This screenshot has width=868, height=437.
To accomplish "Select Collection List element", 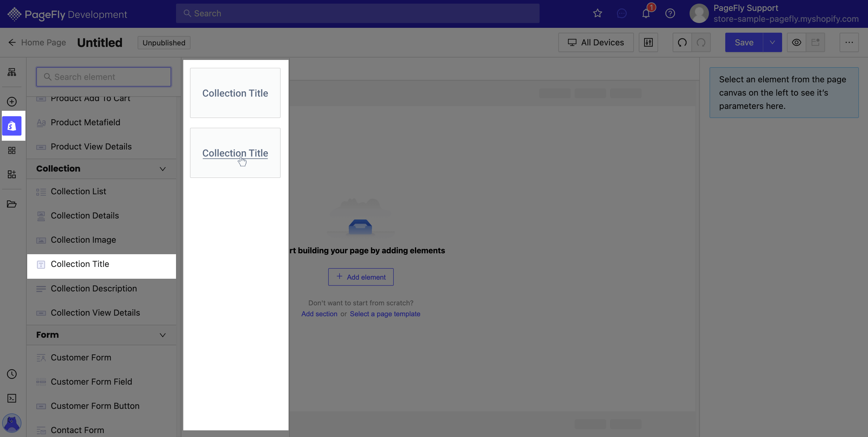I will pyautogui.click(x=101, y=192).
